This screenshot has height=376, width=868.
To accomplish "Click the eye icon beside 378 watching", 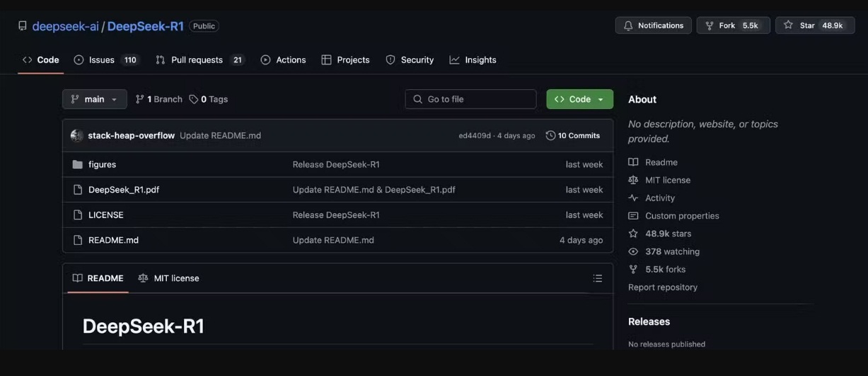I will point(633,251).
